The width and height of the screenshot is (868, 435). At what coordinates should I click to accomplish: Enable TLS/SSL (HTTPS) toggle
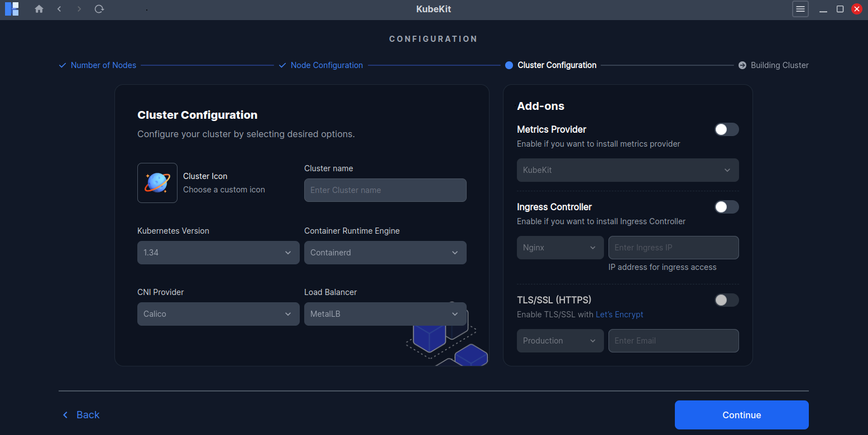click(x=726, y=300)
